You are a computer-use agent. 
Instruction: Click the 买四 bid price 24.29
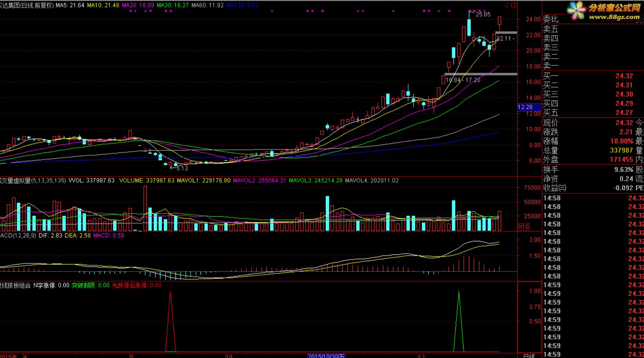point(624,103)
